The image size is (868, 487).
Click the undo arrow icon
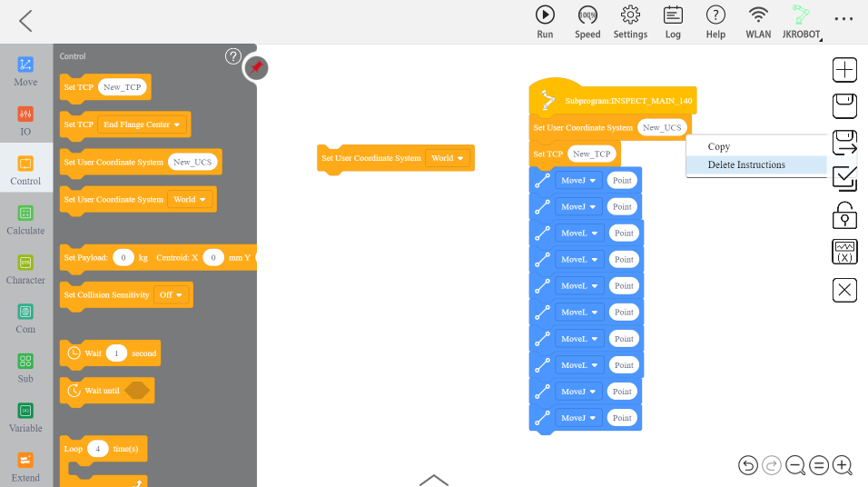(747, 465)
